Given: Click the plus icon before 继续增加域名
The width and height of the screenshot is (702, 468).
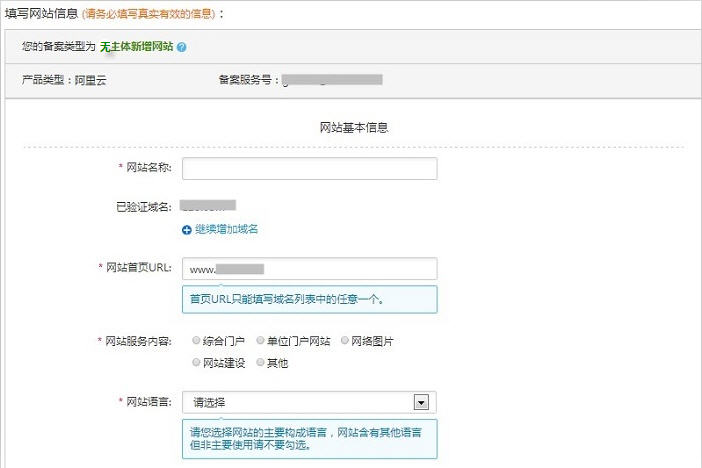Looking at the screenshot, I should tap(187, 230).
